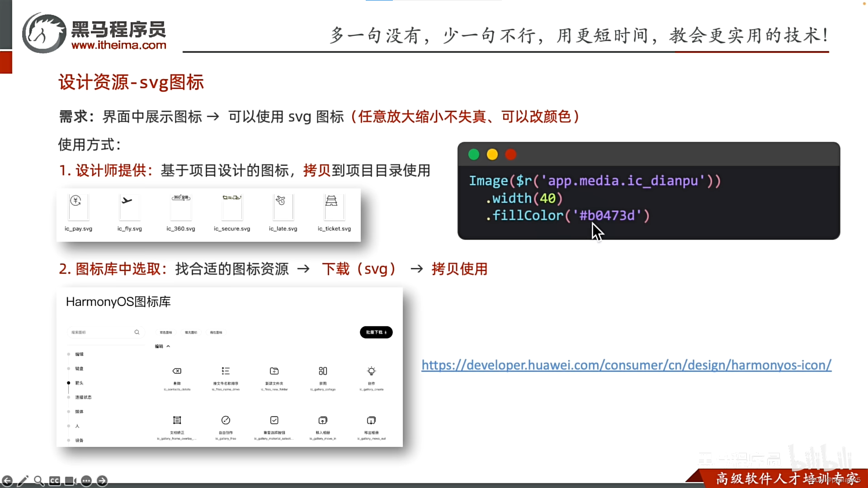This screenshot has height=488, width=868.
Task: Select the pen annotation tool
Action: tap(23, 481)
